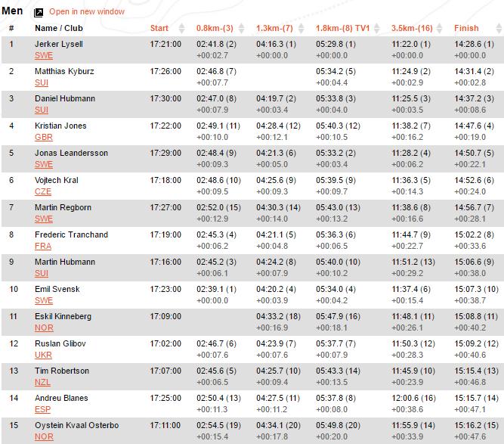Image resolution: width=504 pixels, height=444 pixels.
Task: Click the Finish column sort arrows icon
Action: [x=499, y=28]
